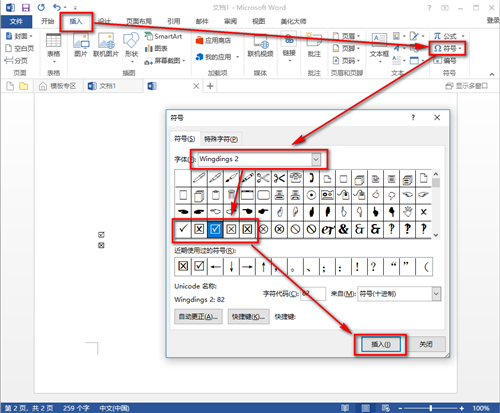Click the 自动更正 AutoCorrect button
The width and height of the screenshot is (500, 413).
pos(198,317)
